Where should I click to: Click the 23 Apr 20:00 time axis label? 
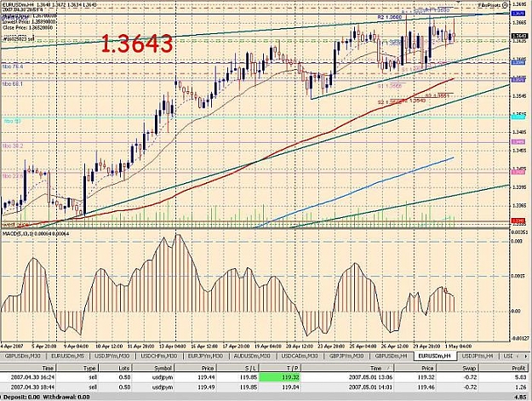[x=331, y=347]
